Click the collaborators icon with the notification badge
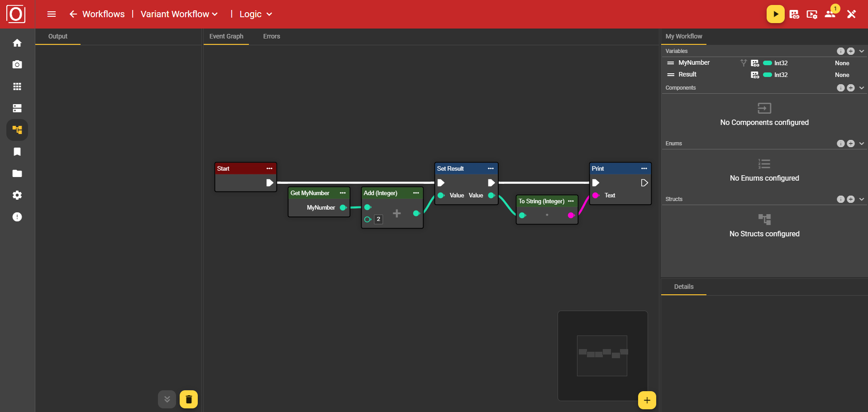Viewport: 868px width, 412px height. [830, 14]
